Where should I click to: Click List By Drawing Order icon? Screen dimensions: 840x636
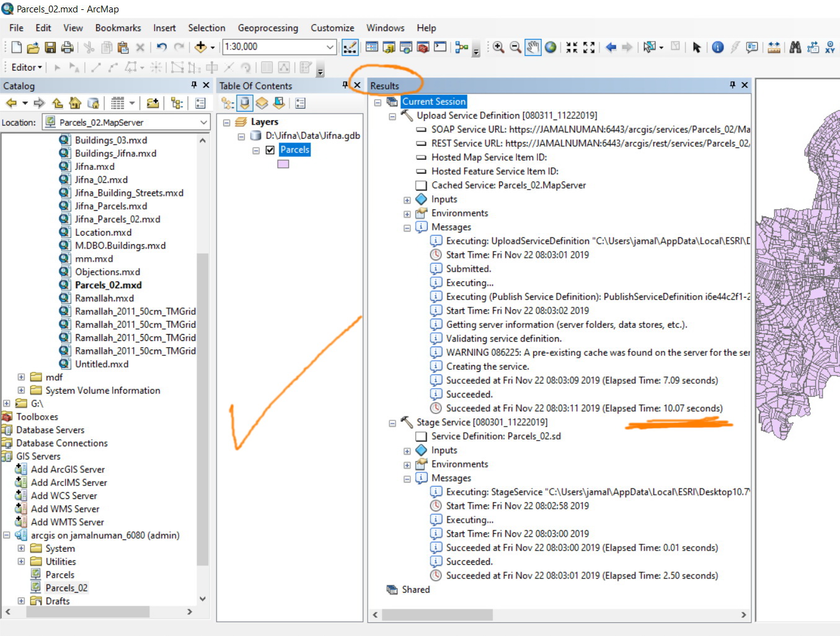pos(228,104)
